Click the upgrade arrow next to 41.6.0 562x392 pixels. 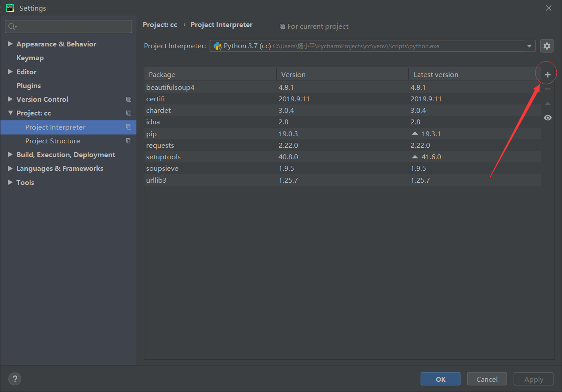pyautogui.click(x=415, y=157)
